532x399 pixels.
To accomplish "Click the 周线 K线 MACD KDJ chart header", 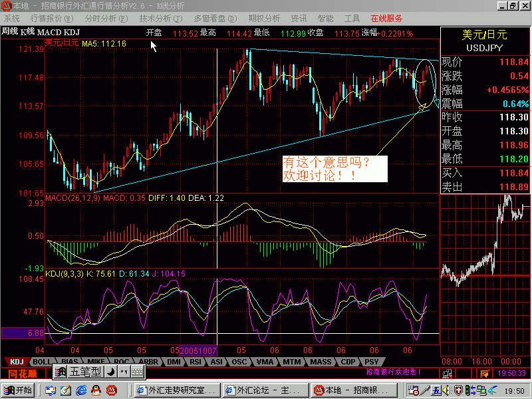I will tap(41, 32).
